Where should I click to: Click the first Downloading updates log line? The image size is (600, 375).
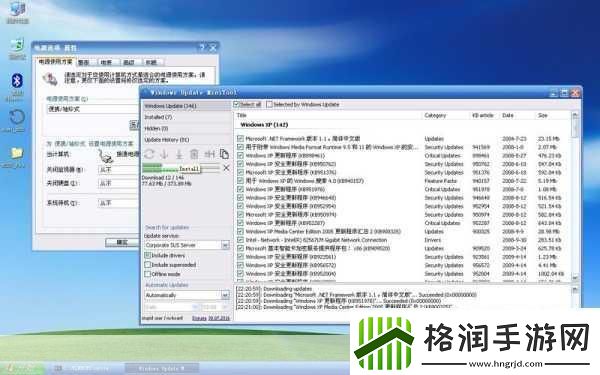(x=274, y=289)
